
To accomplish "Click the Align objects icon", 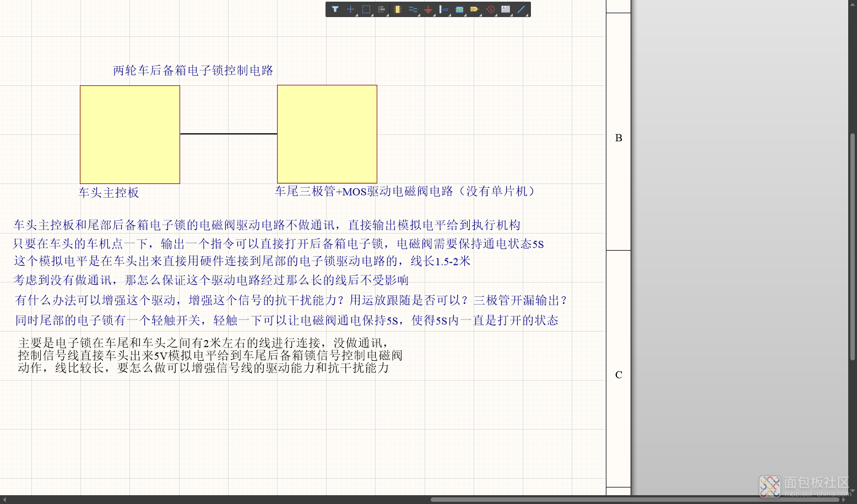I will [x=382, y=9].
